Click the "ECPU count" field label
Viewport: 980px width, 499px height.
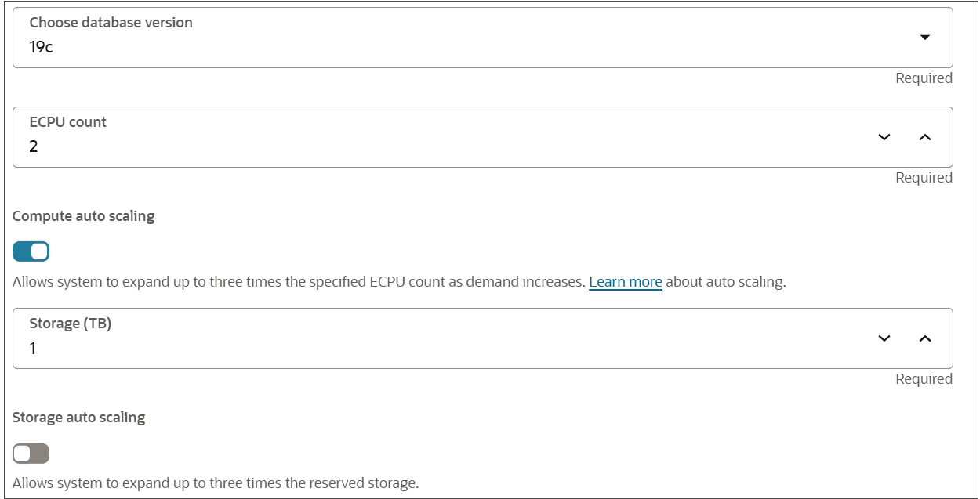[67, 122]
